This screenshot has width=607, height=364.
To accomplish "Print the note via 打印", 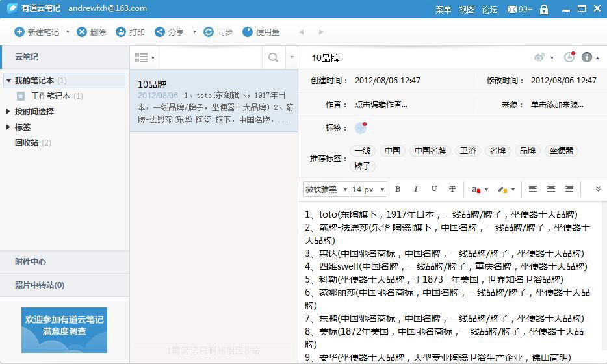I will coord(130,32).
